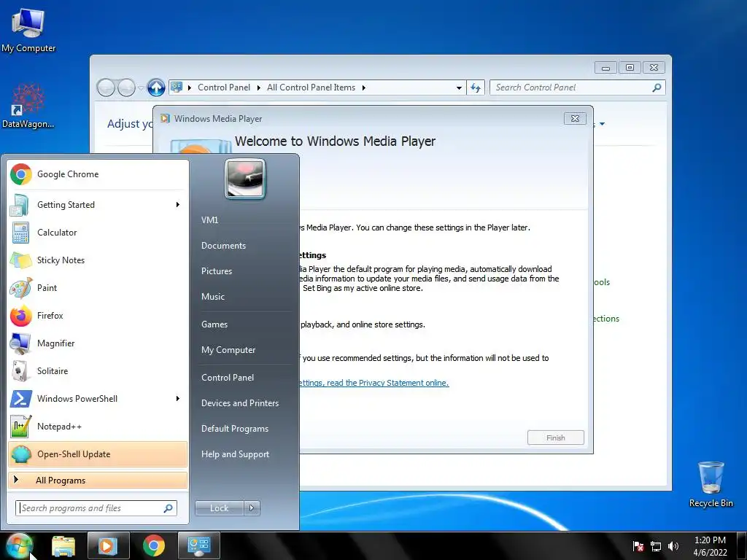
Task: Expand the Windows PowerShell submenu arrow
Action: 178,399
